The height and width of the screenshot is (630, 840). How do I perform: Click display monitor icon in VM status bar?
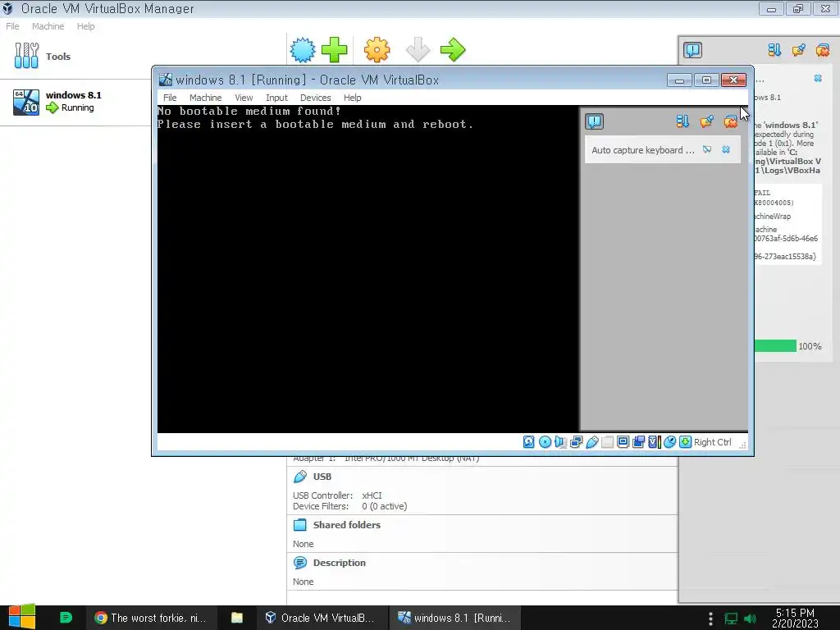(623, 442)
